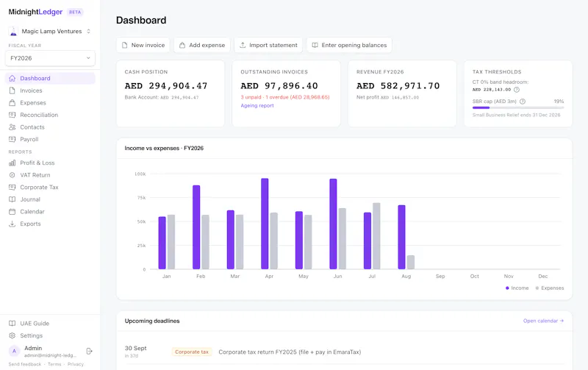Go to Invoices in the sidebar
The height and width of the screenshot is (370, 588).
coord(50,90)
